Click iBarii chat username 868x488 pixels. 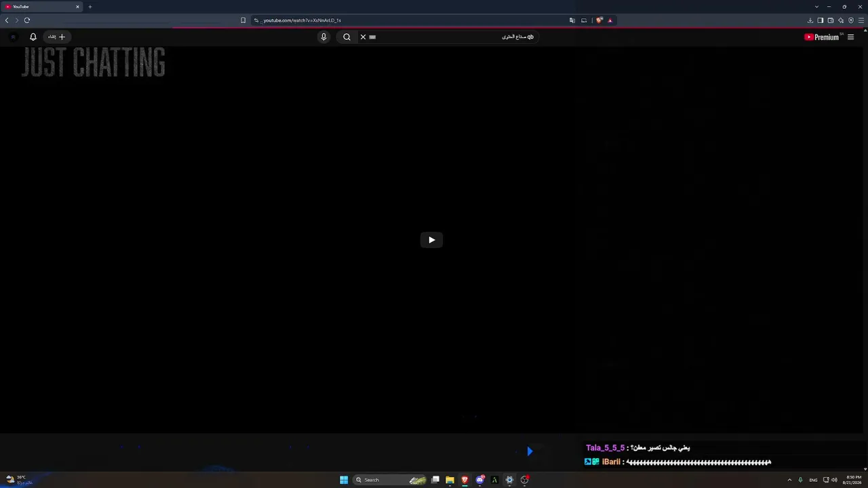click(x=611, y=462)
